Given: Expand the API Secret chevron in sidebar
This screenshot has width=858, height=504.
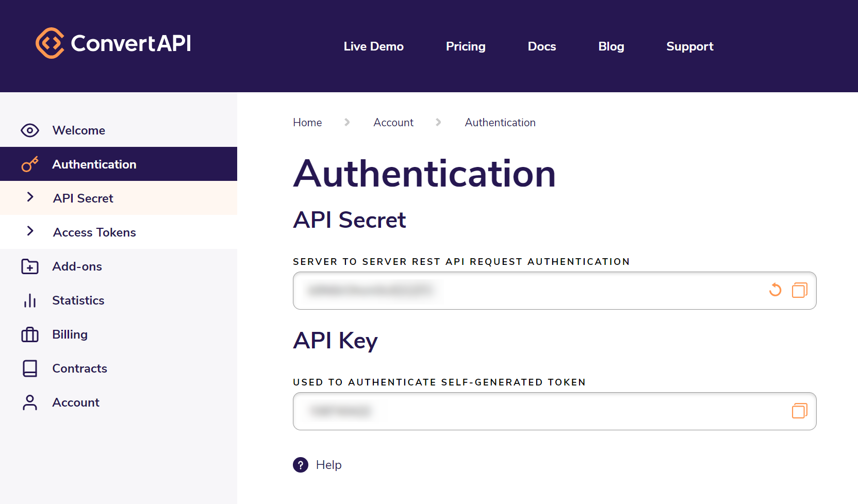Looking at the screenshot, I should [30, 197].
